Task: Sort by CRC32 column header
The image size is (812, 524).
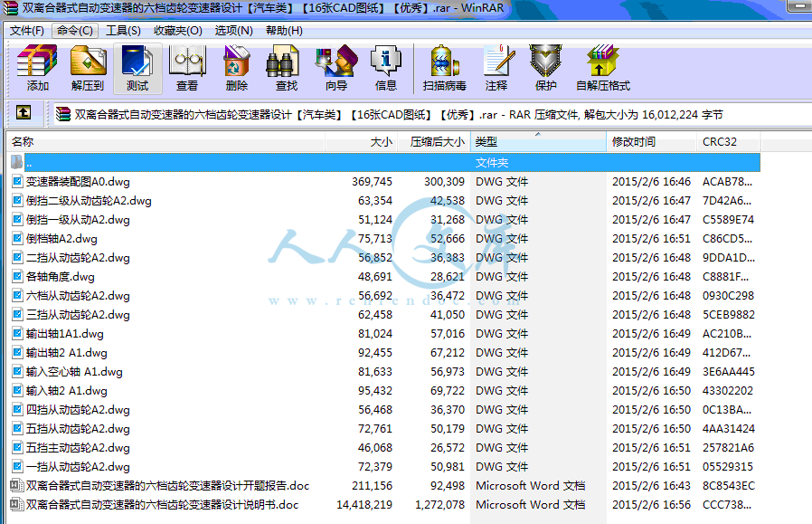Action: point(729,141)
